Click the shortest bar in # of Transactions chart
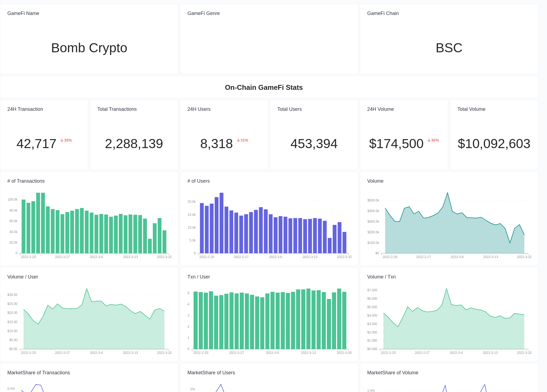The image size is (547, 392). tap(150, 246)
